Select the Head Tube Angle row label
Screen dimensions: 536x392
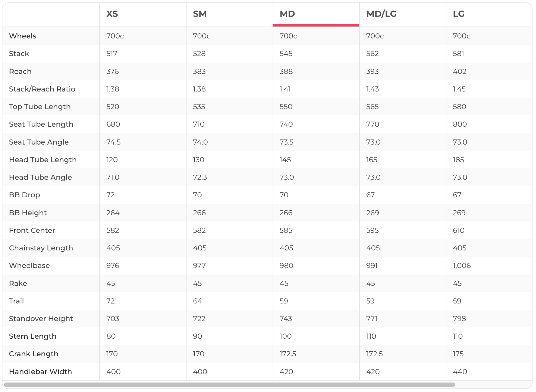coord(40,177)
